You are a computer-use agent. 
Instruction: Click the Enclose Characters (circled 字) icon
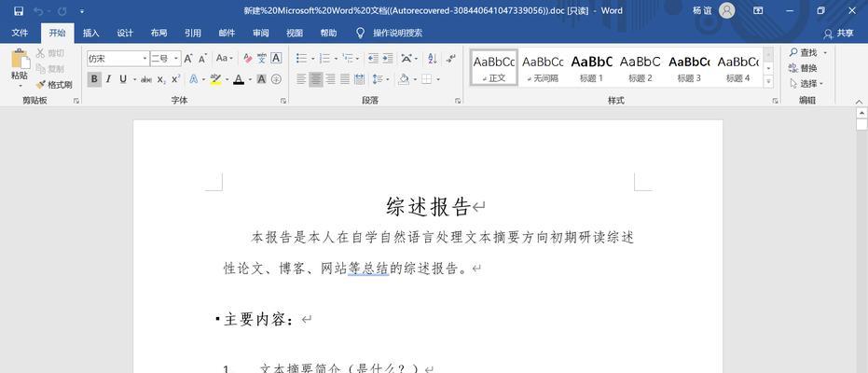(276, 79)
